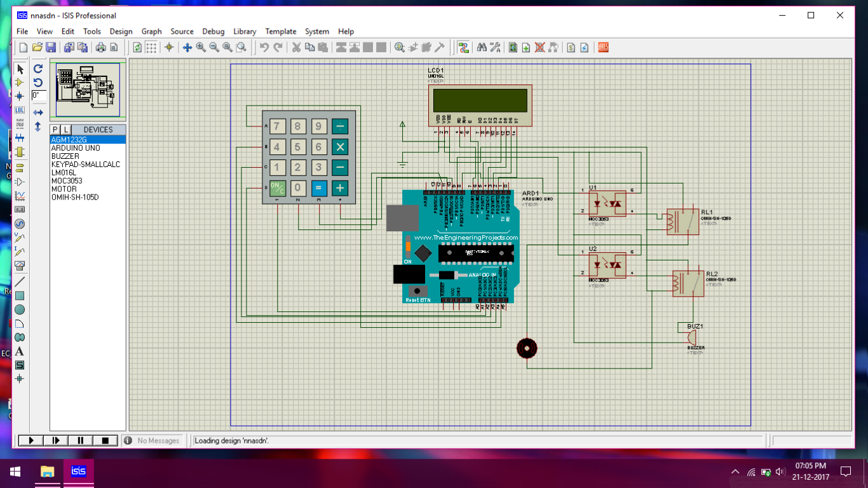Click P to pick devices from library

(x=54, y=129)
